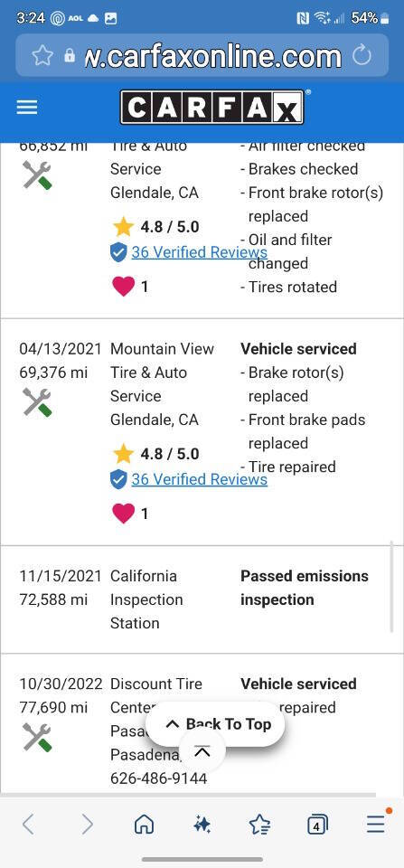The image size is (404, 868).
Task: Bookmark page with the address bar star
Action: coord(42,55)
